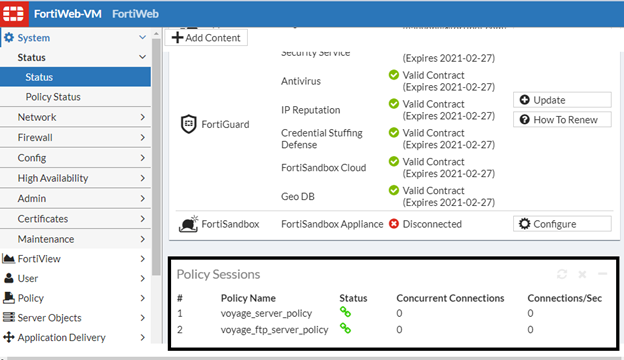Click the FortiWeb-VM header title

(68, 14)
